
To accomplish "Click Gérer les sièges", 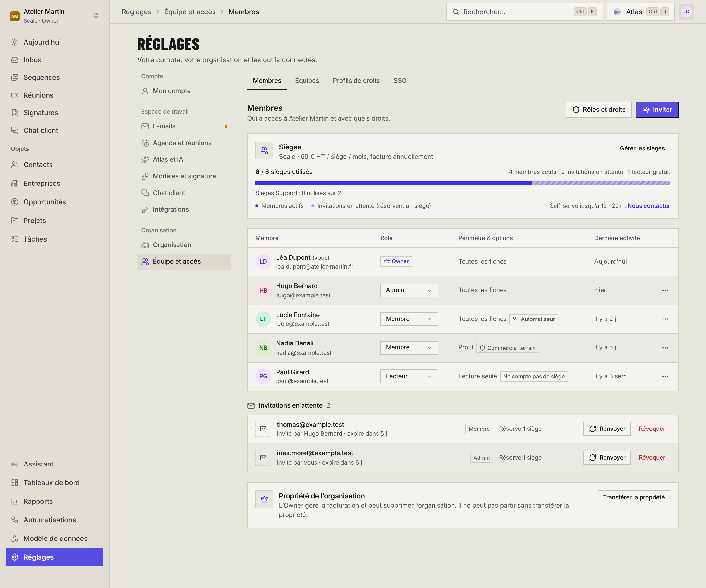I will coord(642,148).
